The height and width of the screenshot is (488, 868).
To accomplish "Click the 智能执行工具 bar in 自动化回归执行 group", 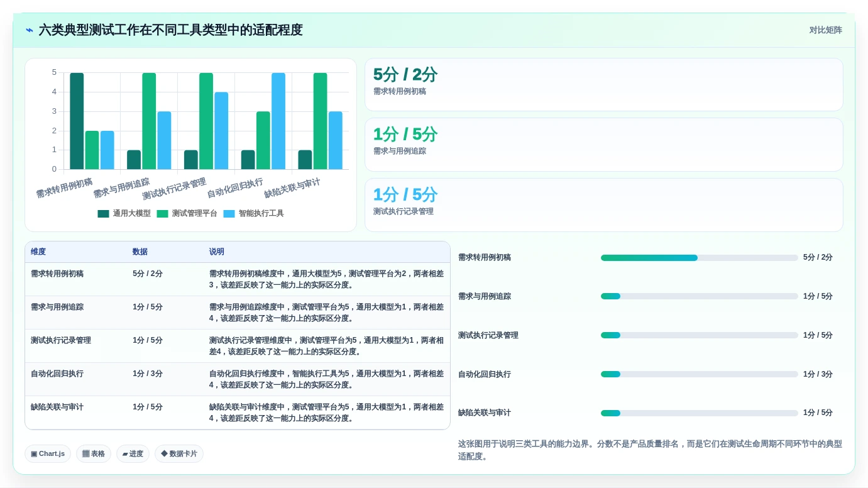I will coord(278,121).
